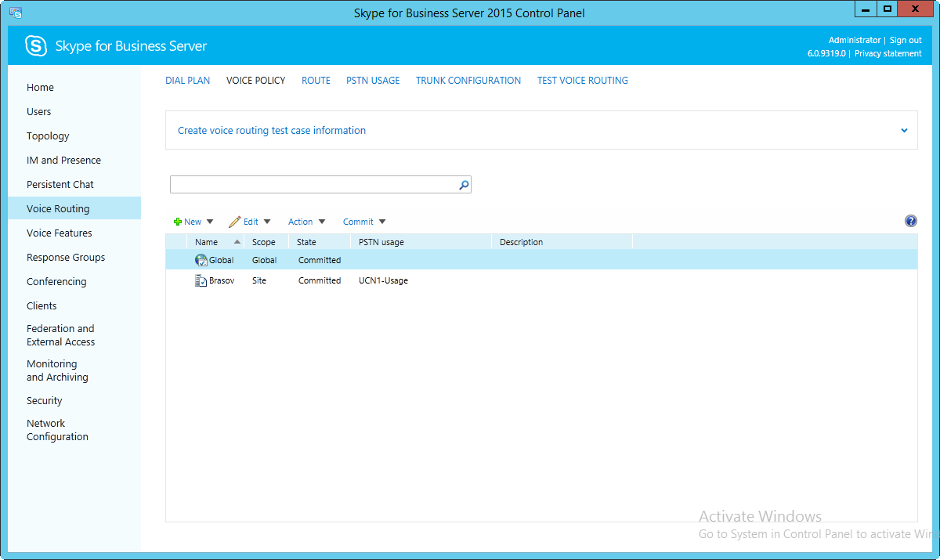The image size is (940, 560).
Task: Click the Brasov site policy icon
Action: [201, 280]
